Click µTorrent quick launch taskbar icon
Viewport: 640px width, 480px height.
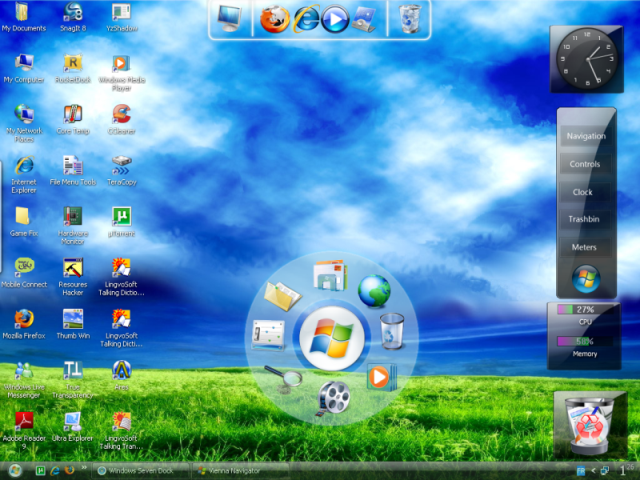(40, 471)
